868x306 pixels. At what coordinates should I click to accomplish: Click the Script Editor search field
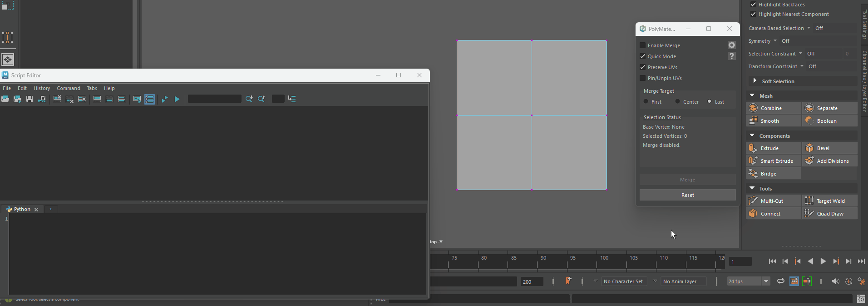coord(214,99)
